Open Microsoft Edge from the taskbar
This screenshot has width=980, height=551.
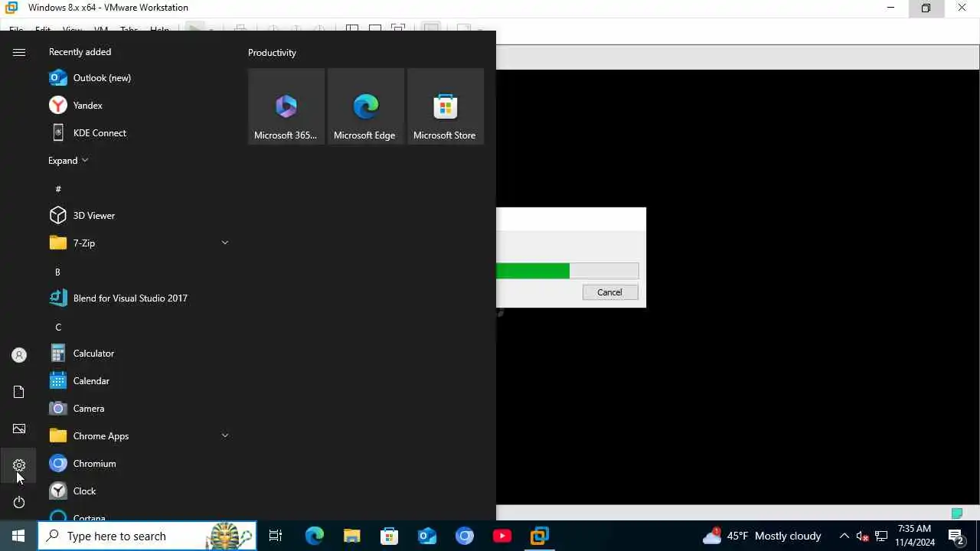click(x=314, y=536)
